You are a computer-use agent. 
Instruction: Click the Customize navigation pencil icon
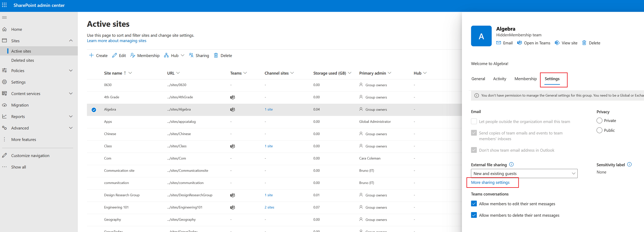4,155
